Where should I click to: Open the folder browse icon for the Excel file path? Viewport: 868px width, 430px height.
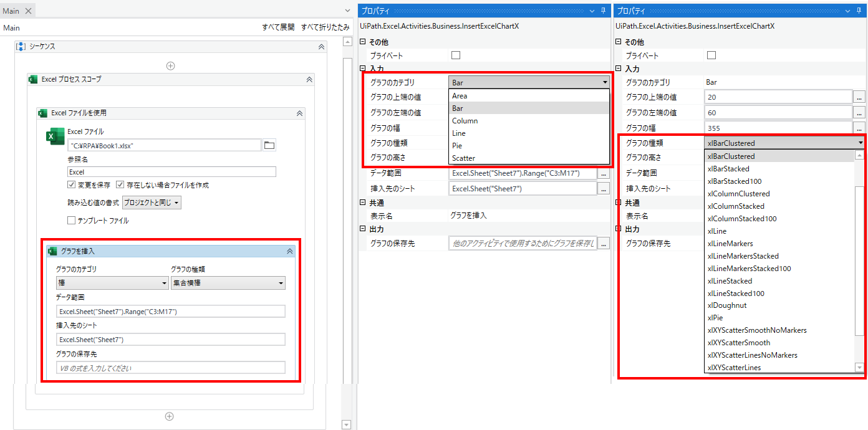(x=269, y=145)
